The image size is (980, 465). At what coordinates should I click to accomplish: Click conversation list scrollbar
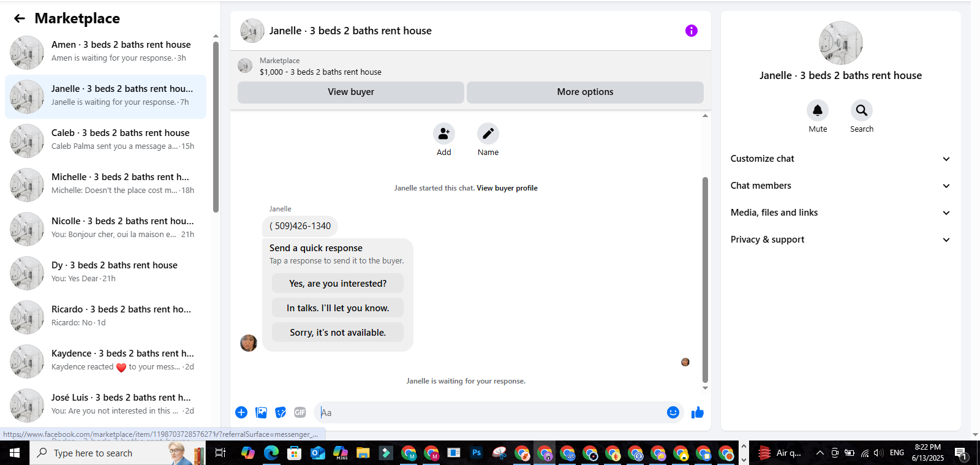click(216, 127)
